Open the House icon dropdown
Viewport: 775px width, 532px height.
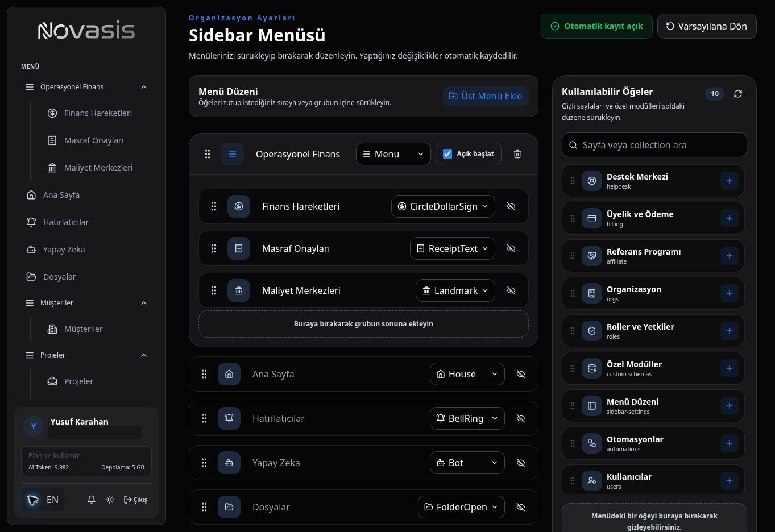click(467, 374)
